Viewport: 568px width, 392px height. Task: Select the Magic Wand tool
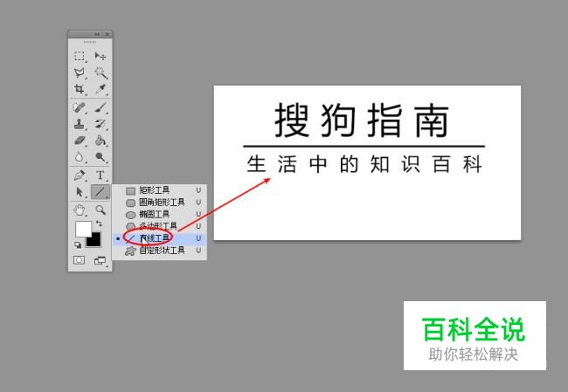tap(100, 72)
